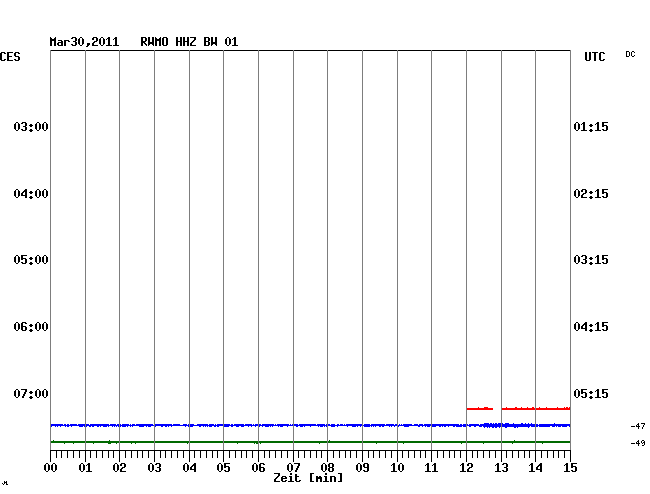Click minute tick label '01'
This screenshot has height=494, width=650.
tap(85, 468)
